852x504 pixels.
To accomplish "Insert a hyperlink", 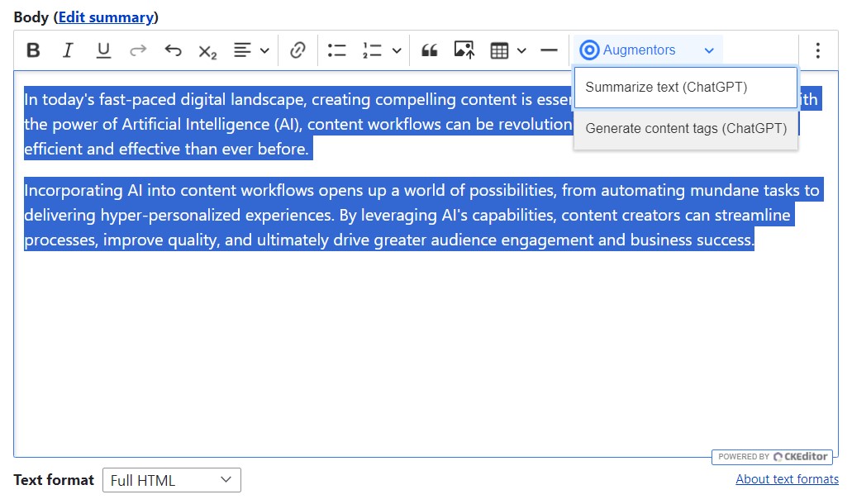I will coord(297,50).
